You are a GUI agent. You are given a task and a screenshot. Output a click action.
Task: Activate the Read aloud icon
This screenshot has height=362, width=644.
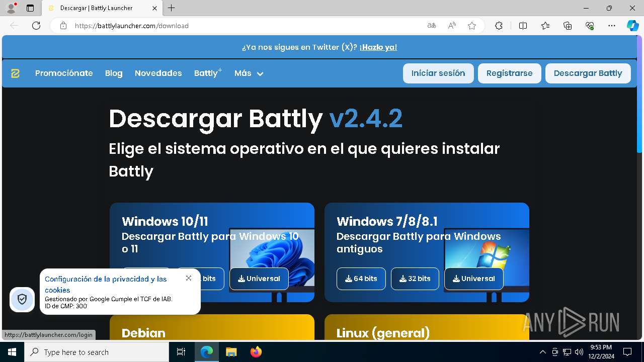452,26
